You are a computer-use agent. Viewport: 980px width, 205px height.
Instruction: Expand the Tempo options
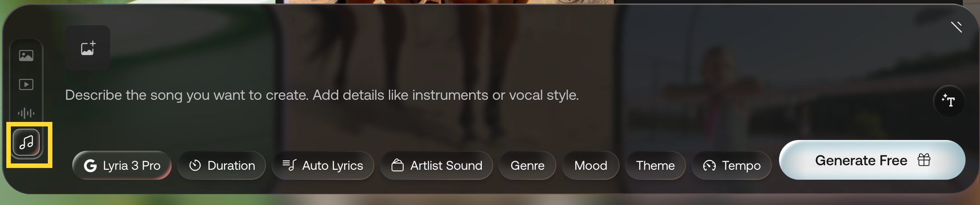coord(732,166)
